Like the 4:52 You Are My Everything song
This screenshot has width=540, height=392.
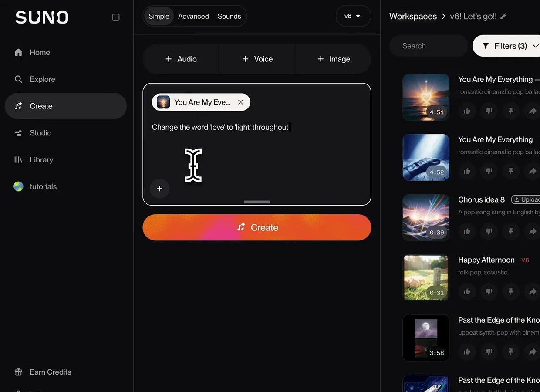[x=467, y=171]
